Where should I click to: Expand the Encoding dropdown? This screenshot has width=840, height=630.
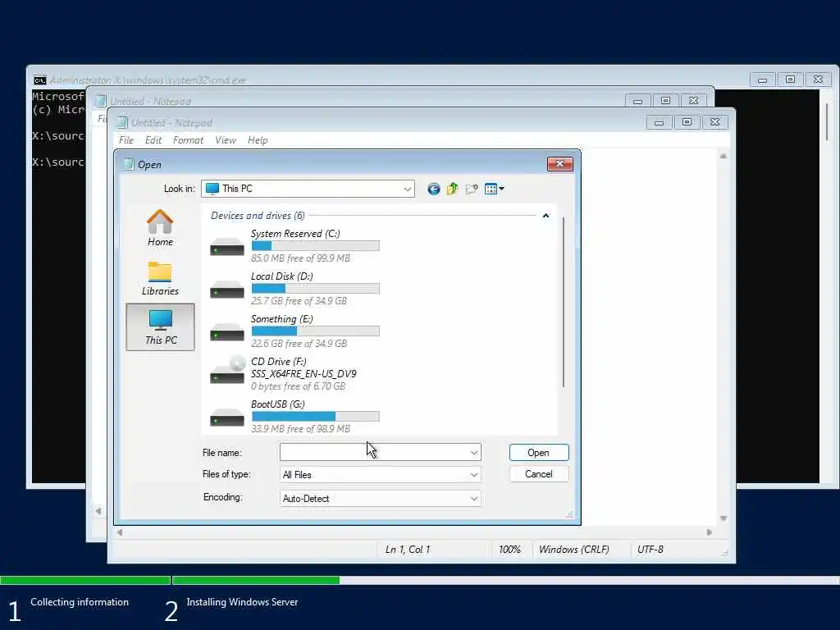(x=473, y=499)
